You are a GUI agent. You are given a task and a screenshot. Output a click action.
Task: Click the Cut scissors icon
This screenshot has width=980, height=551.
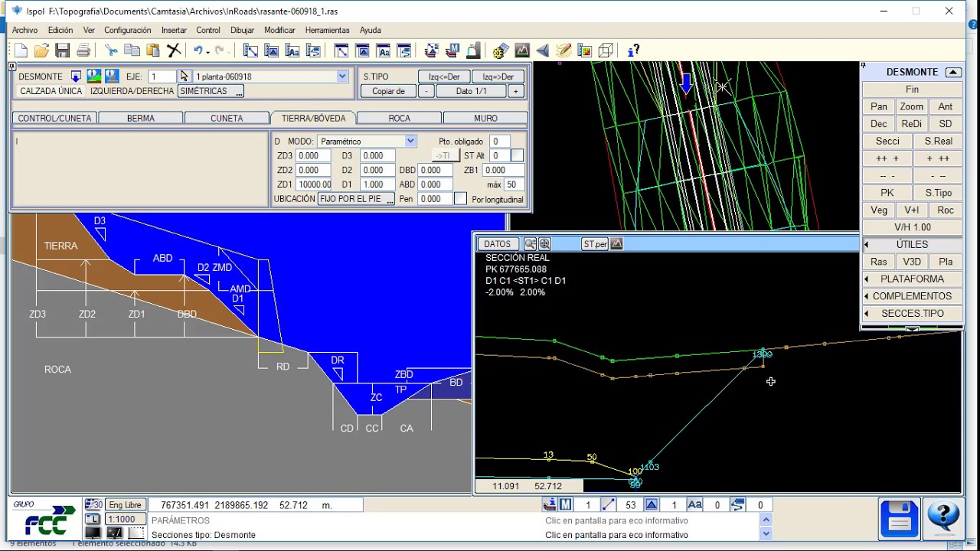coord(111,51)
